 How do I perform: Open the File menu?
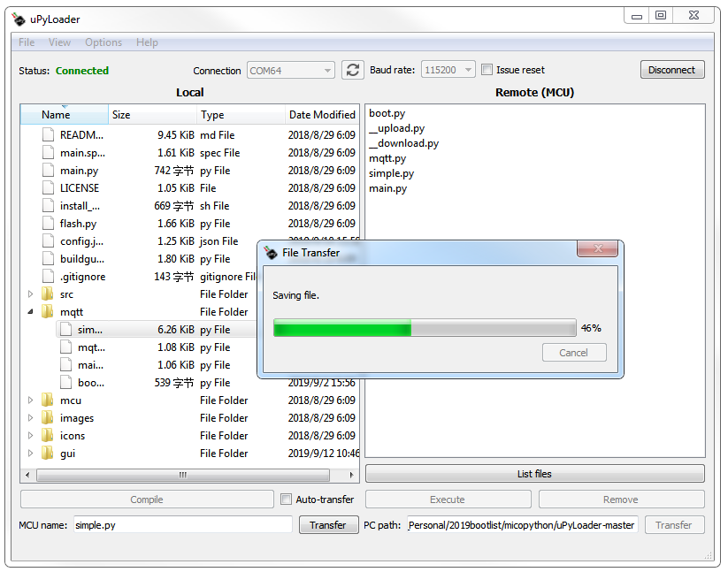coord(27,42)
